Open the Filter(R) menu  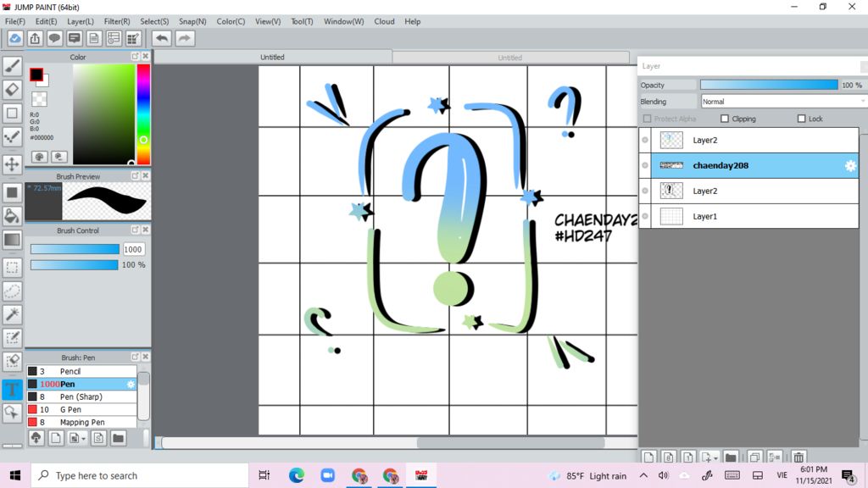click(117, 21)
